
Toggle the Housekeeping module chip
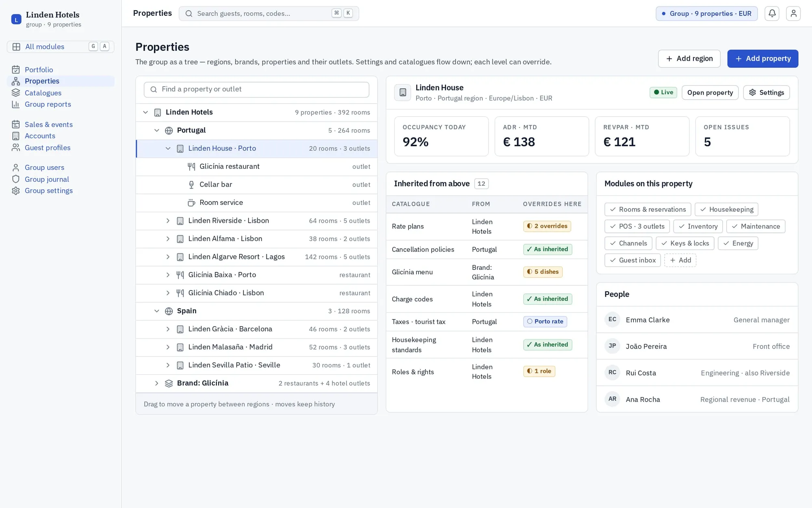(x=726, y=209)
